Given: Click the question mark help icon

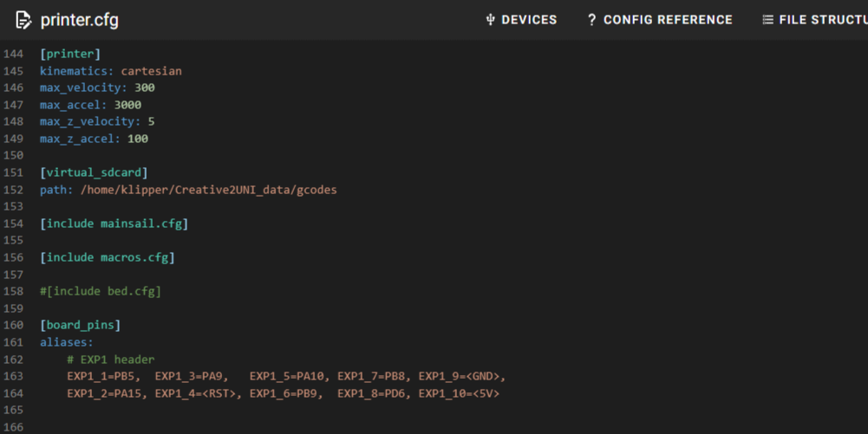Looking at the screenshot, I should 592,20.
